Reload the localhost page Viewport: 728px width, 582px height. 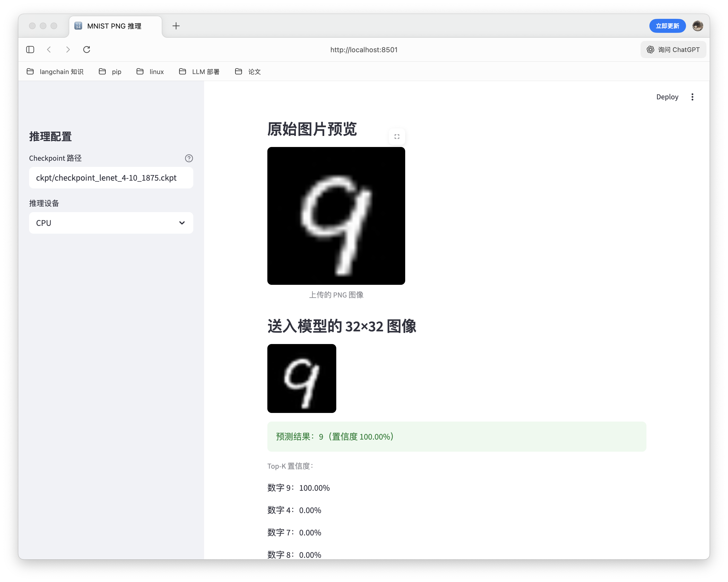point(87,50)
